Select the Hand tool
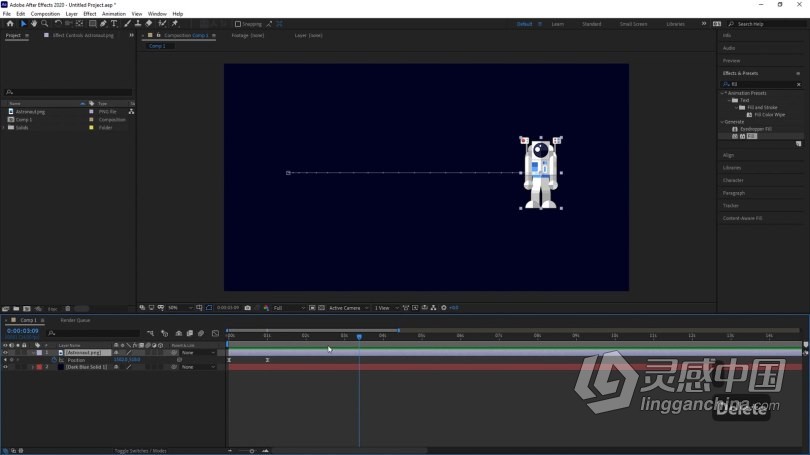The width and height of the screenshot is (810, 455). [x=34, y=24]
